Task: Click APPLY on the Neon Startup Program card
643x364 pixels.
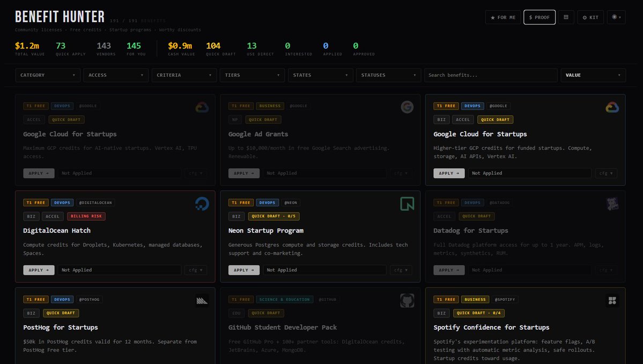Action: pyautogui.click(x=244, y=270)
